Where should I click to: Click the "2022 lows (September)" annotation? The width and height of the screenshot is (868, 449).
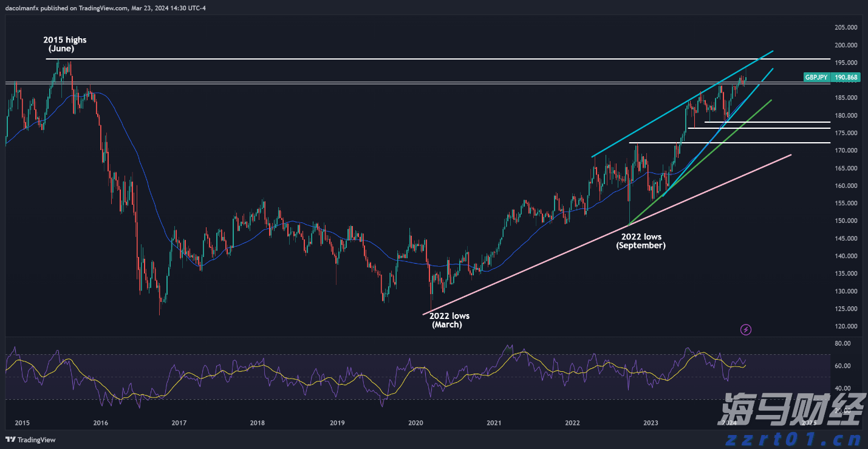(640, 241)
